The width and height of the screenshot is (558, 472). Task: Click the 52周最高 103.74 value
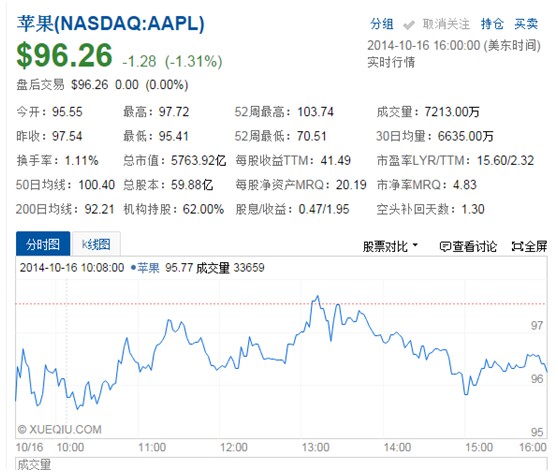315,112
